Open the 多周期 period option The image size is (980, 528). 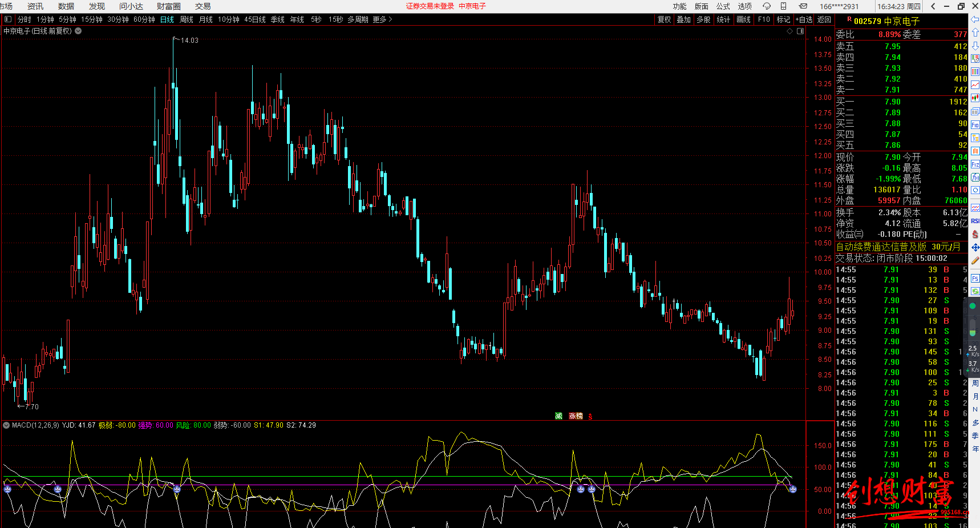359,19
